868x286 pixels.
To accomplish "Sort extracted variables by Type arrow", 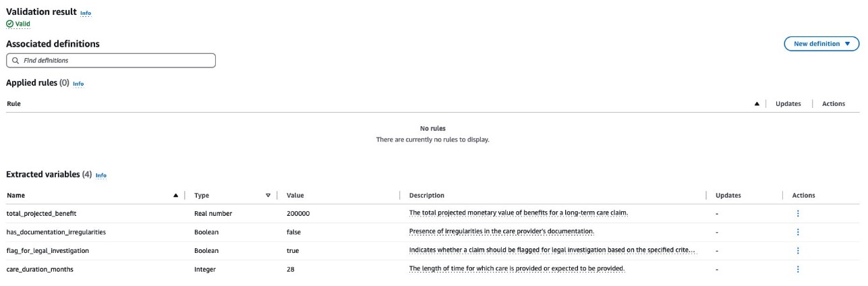I will [x=268, y=196].
